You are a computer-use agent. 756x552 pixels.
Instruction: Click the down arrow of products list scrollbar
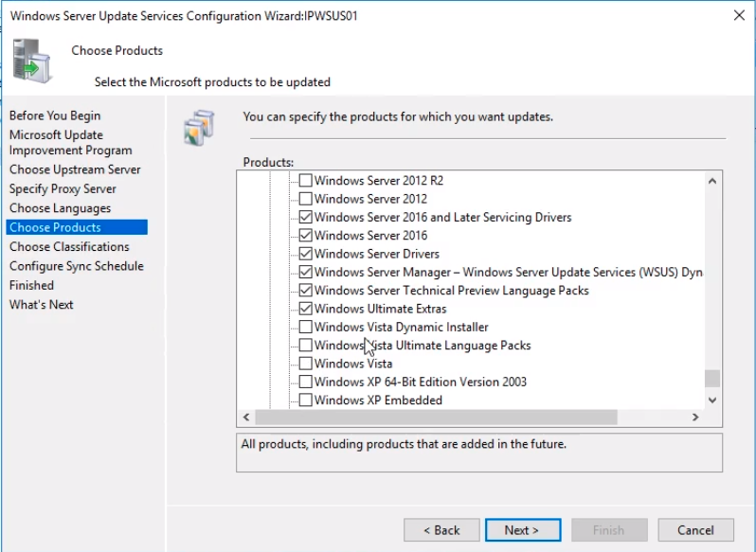click(712, 400)
